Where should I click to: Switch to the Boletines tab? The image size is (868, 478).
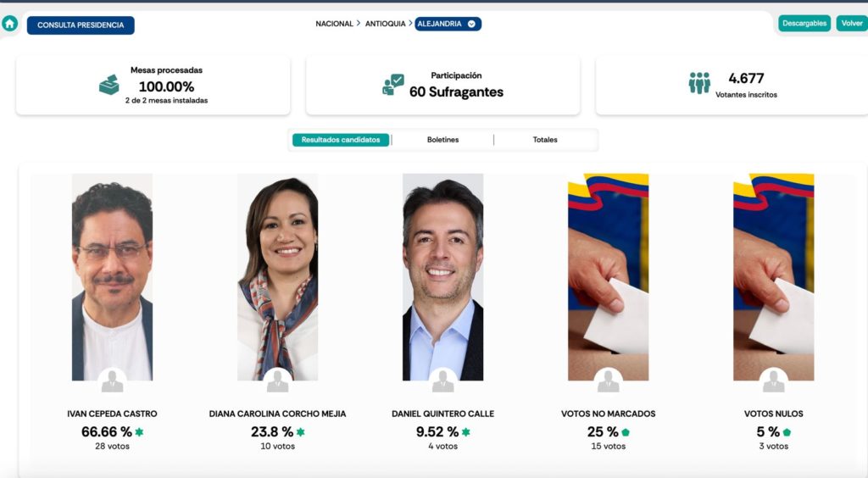[x=442, y=139]
